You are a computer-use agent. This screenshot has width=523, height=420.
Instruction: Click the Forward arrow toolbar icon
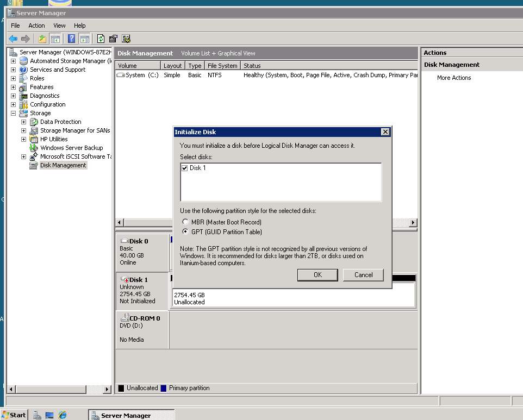coord(26,39)
